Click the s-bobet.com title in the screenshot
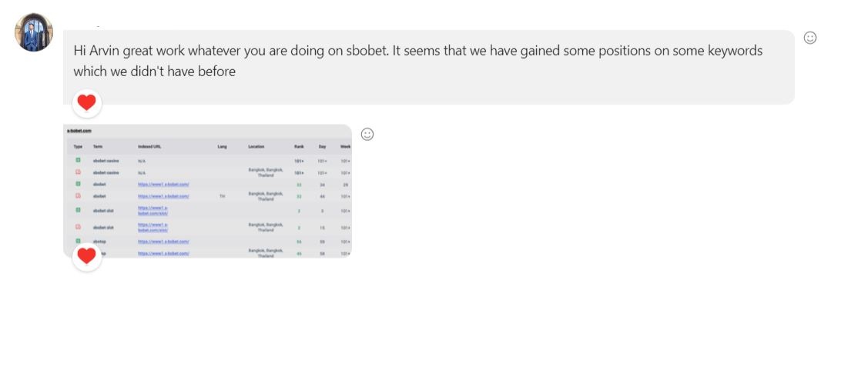This screenshot has width=868, height=380. 79,131
